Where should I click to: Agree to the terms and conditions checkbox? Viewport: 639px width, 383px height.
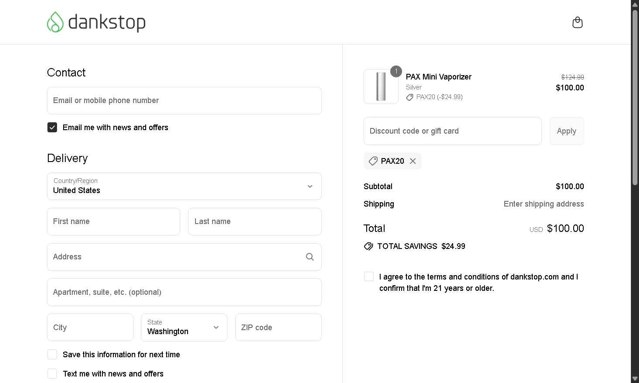tap(369, 277)
